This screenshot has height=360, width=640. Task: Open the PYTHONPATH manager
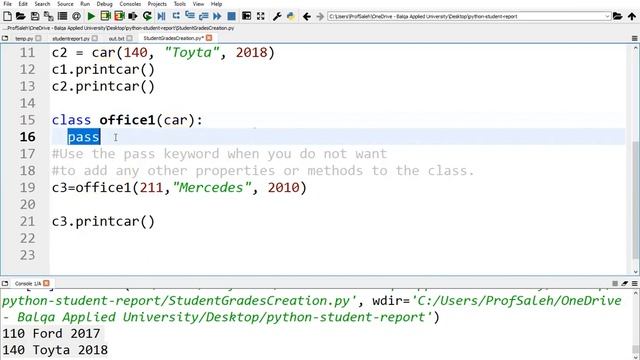point(291,16)
